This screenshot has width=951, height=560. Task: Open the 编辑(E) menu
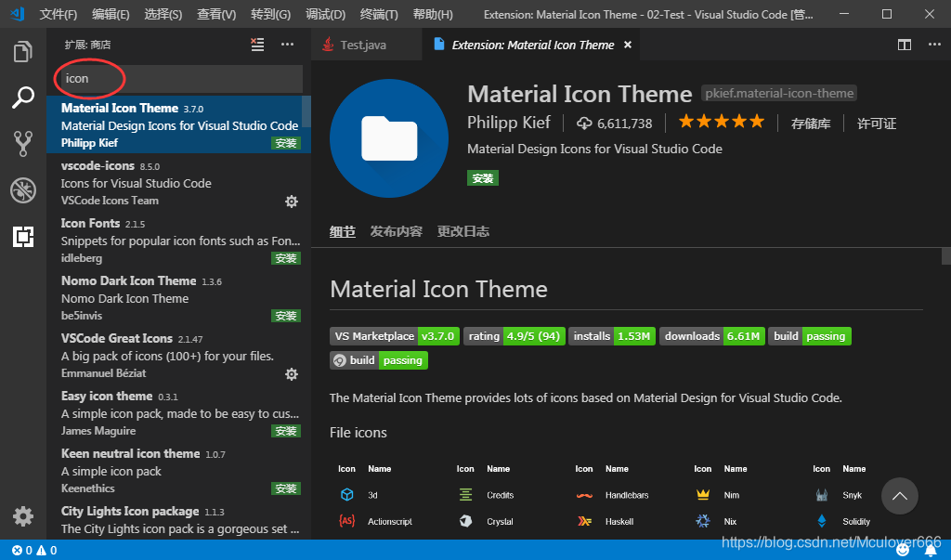[x=111, y=14]
